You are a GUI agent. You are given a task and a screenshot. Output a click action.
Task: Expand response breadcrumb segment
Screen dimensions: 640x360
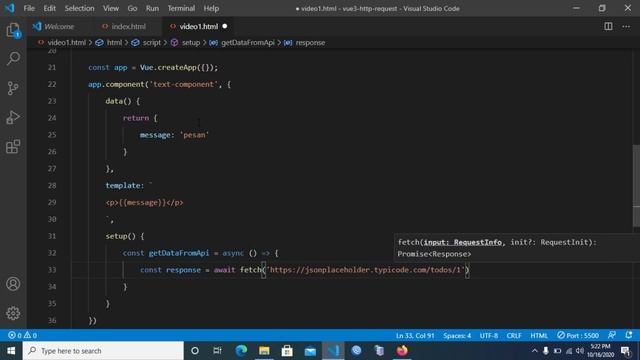click(310, 42)
